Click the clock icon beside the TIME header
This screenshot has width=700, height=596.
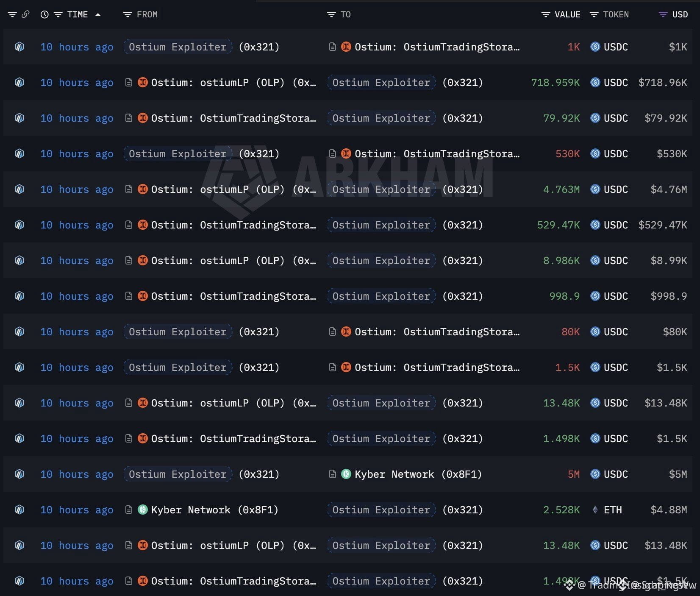(44, 14)
